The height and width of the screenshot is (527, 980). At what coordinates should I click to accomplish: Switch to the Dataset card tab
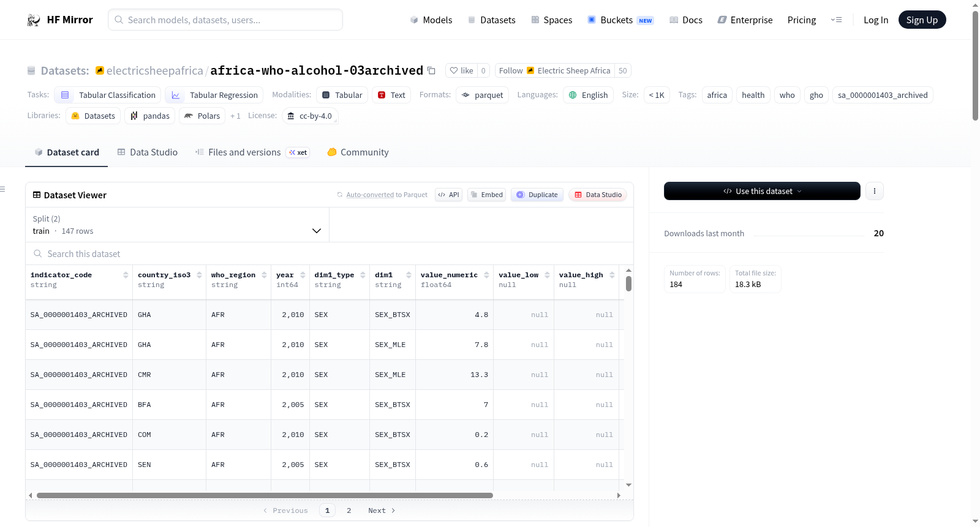[67, 152]
